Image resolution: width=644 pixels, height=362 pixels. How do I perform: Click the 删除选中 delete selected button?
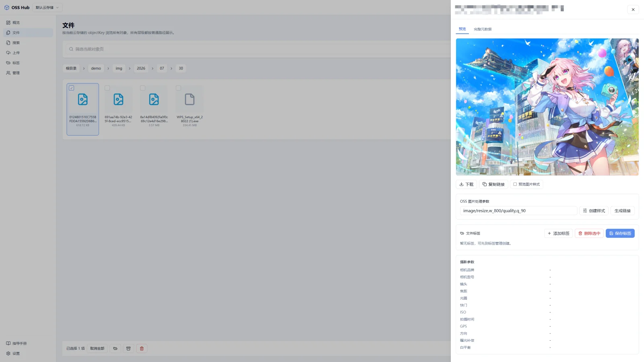point(589,233)
